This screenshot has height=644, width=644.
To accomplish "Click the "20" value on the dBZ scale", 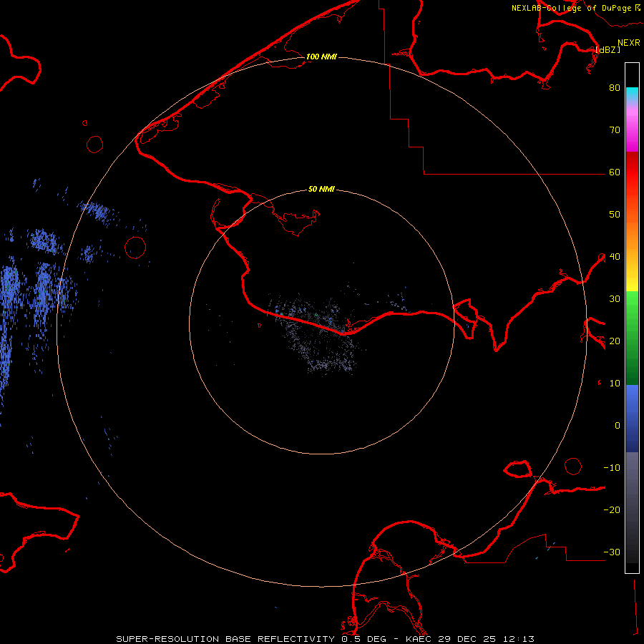I will tap(615, 341).
